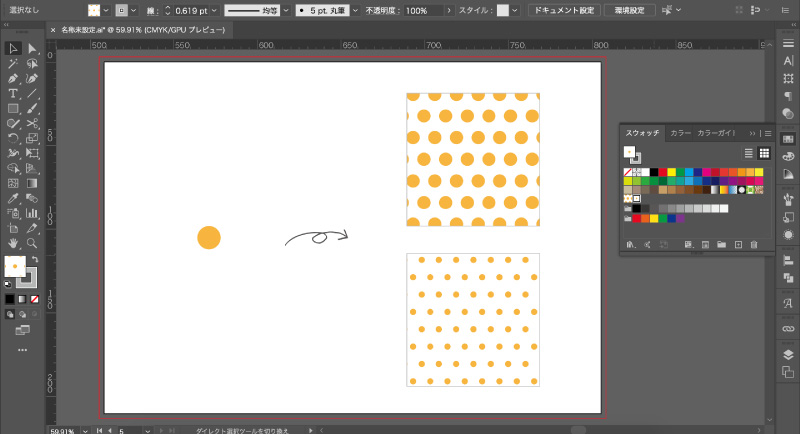This screenshot has height=434, width=800.
Task: Pick the red swatch in Swatches panel
Action: 661,172
